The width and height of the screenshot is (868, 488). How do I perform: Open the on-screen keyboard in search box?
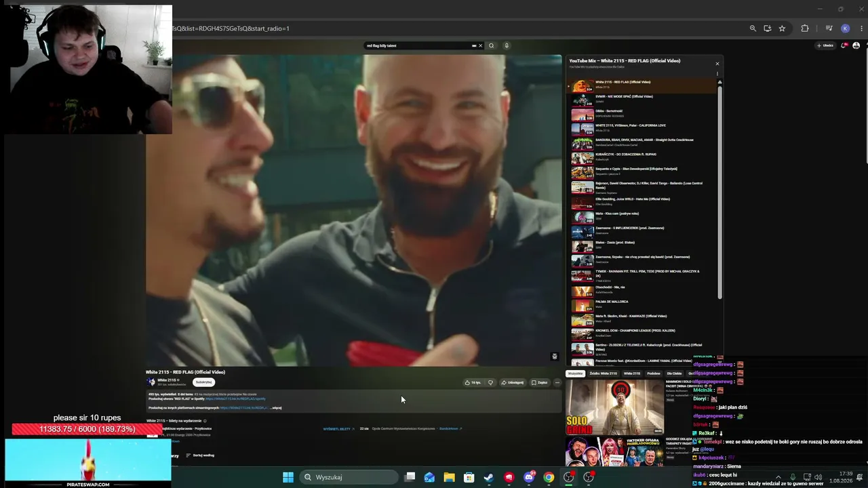tap(474, 45)
